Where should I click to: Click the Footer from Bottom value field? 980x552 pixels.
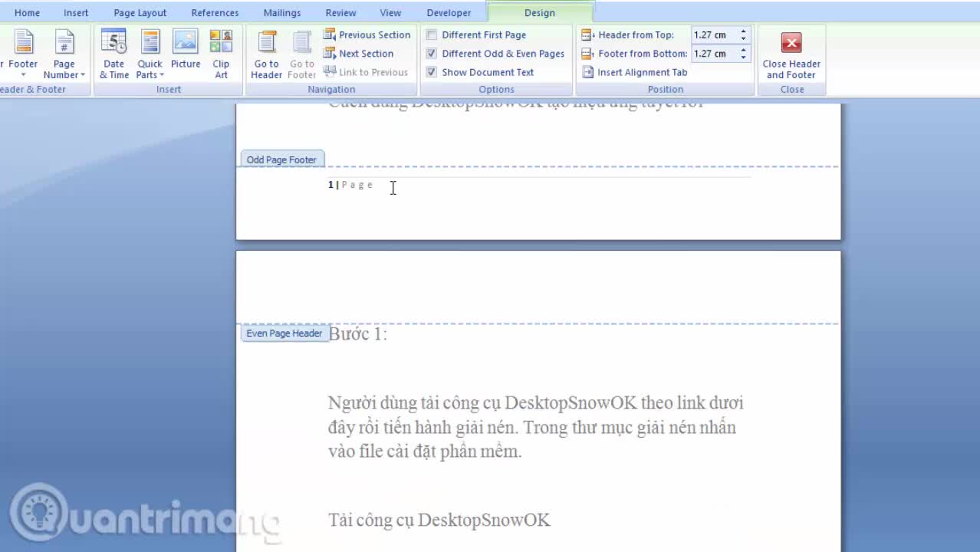tap(714, 54)
